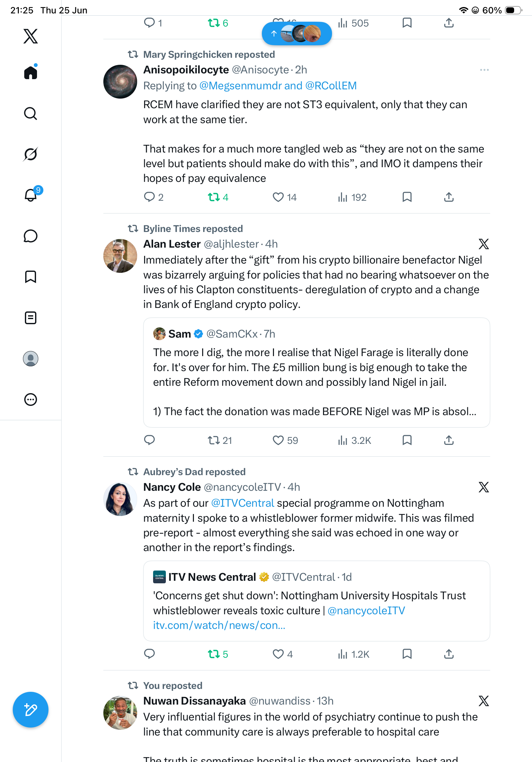Open the Search page in sidebar
This screenshot has height=762, width=532.
[31, 114]
